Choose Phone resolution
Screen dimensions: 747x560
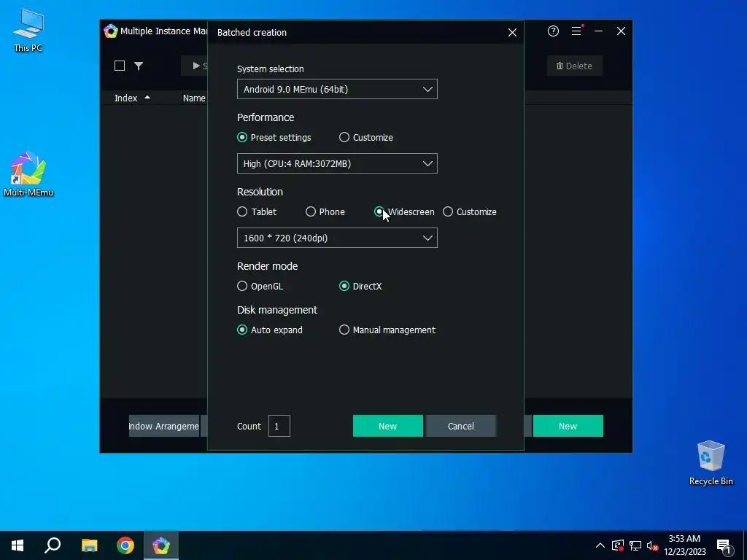coord(325,212)
